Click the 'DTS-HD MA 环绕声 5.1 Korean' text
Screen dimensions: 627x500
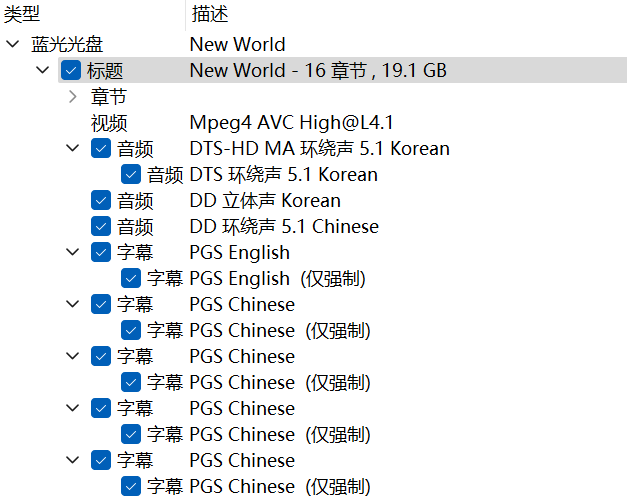(319, 148)
